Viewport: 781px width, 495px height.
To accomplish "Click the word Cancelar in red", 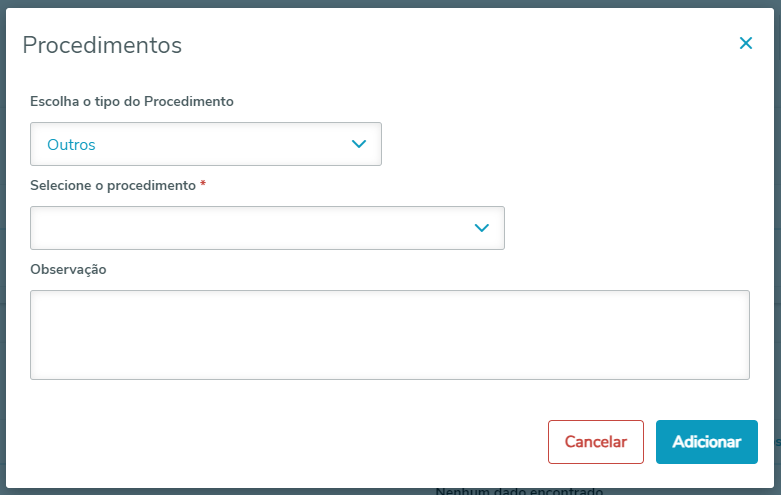I will coord(596,442).
